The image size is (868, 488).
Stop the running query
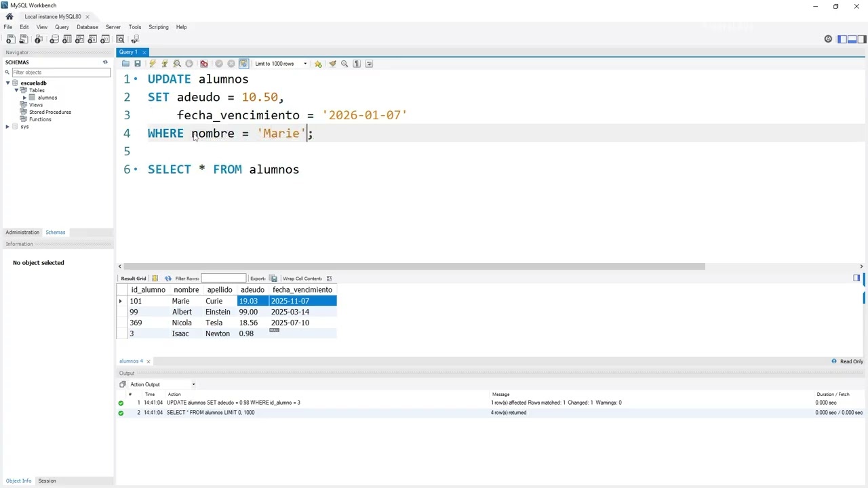coord(189,64)
